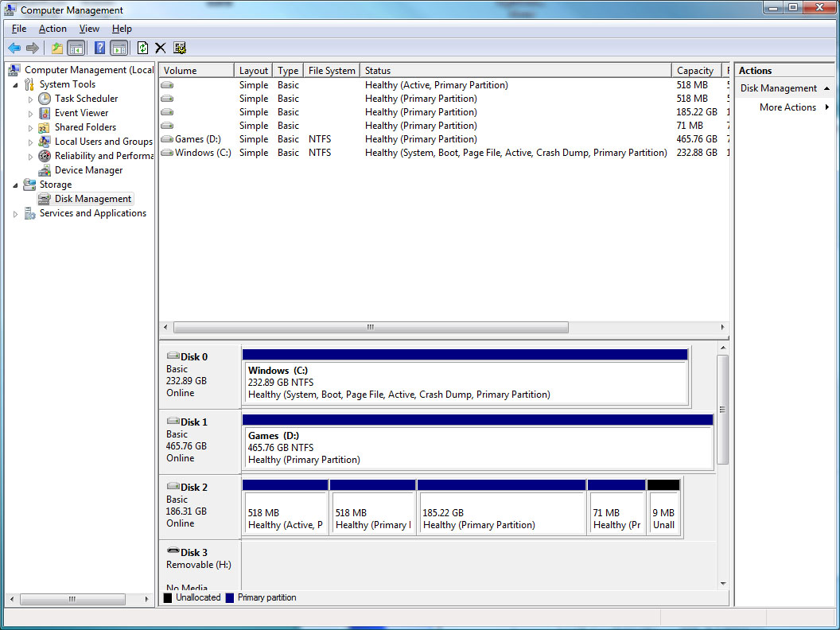Viewport: 840px width, 630px height.
Task: Sort by the File System column header
Action: click(x=332, y=71)
